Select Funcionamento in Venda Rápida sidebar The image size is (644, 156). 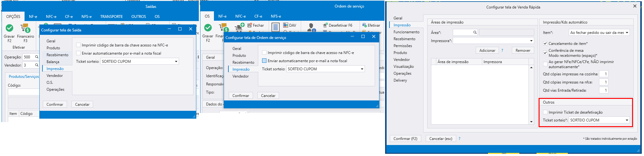coord(406,32)
